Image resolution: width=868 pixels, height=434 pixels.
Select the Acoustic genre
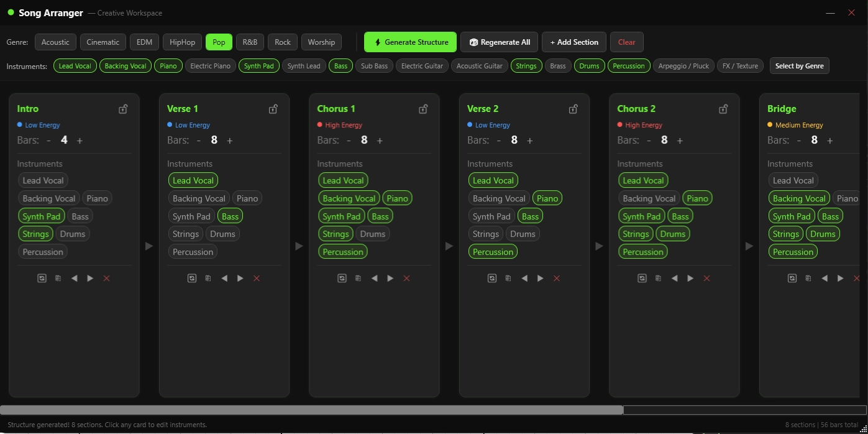[x=55, y=42]
